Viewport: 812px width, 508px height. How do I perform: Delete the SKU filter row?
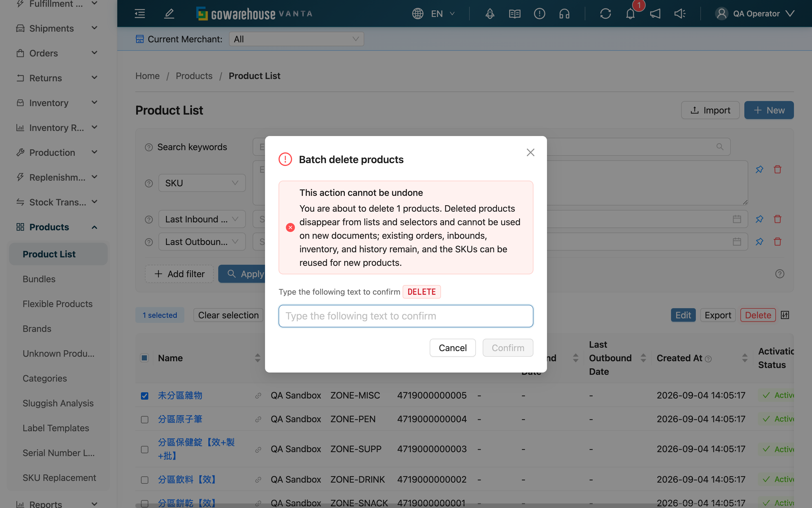777,169
